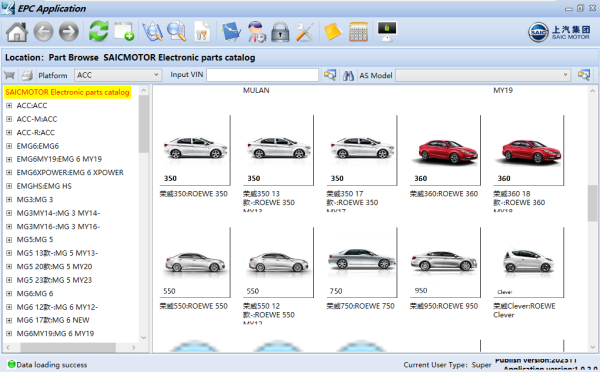Open the yellow note icon
600x372 pixels.
tap(333, 32)
